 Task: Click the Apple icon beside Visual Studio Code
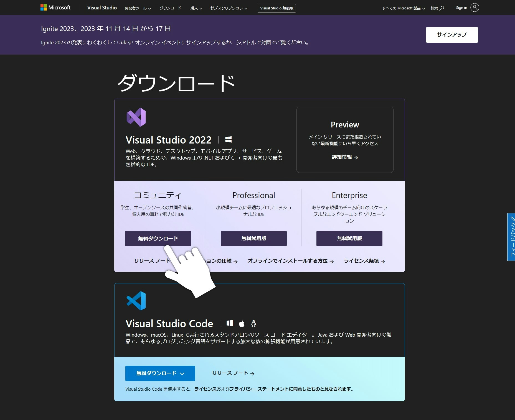[x=242, y=323]
